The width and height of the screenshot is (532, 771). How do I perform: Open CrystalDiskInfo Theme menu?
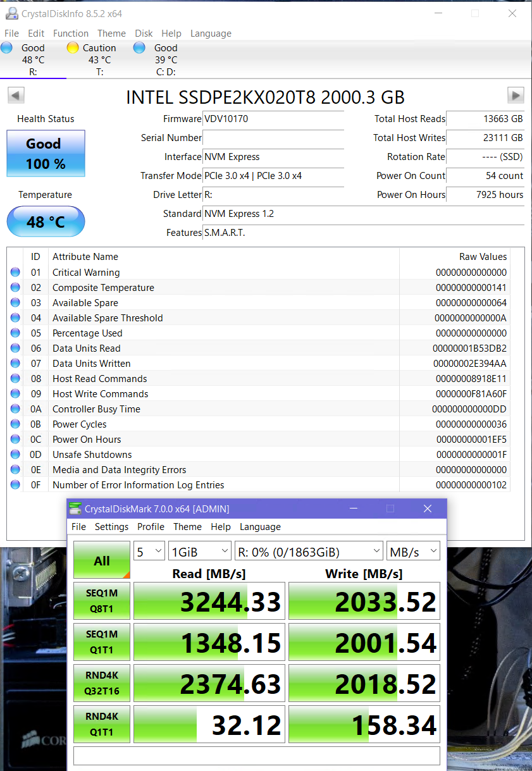pyautogui.click(x=111, y=34)
